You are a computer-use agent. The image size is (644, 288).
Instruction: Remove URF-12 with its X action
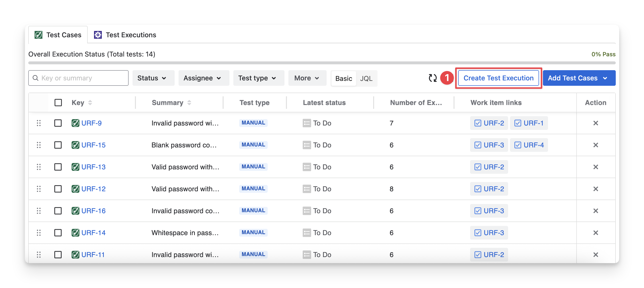pyautogui.click(x=596, y=189)
